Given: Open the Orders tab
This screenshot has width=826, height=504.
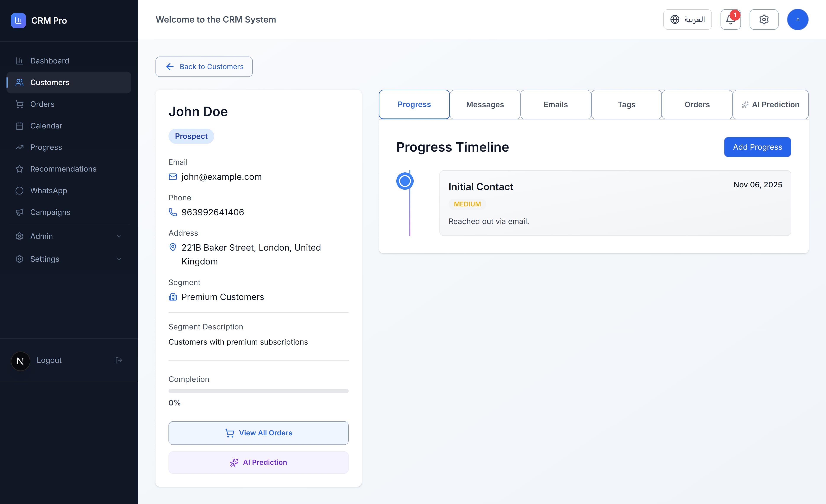Looking at the screenshot, I should coord(697,105).
